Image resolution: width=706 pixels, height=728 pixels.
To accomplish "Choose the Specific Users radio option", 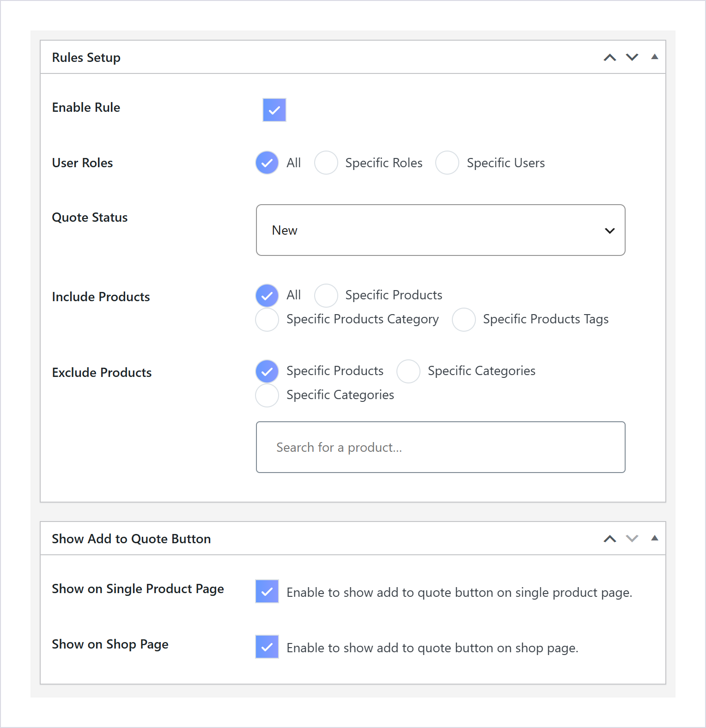I will coord(447,163).
